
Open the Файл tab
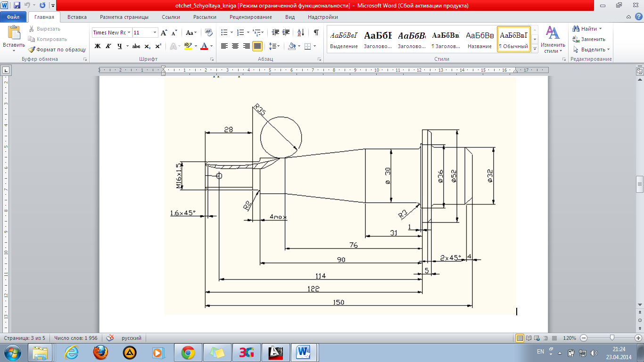pos(13,17)
